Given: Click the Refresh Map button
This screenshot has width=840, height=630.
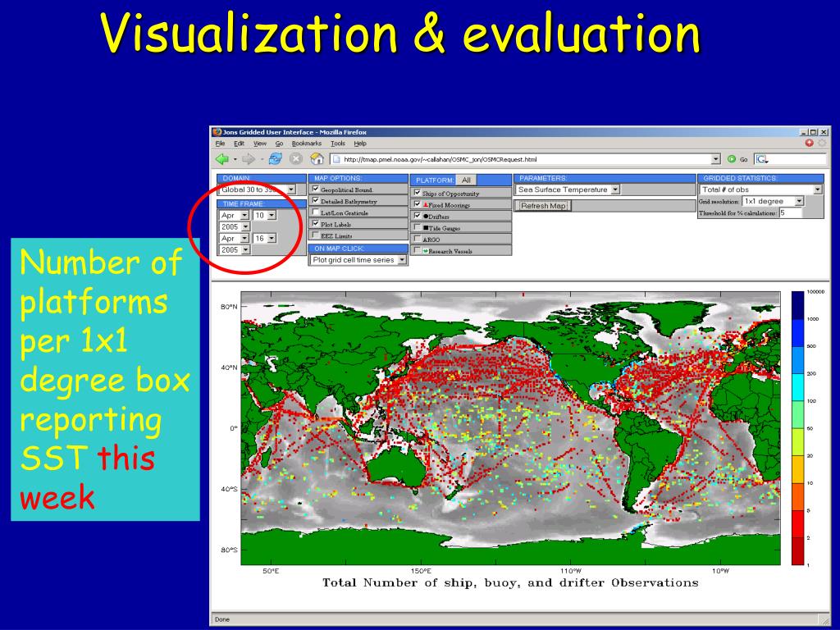Looking at the screenshot, I should pos(543,206).
